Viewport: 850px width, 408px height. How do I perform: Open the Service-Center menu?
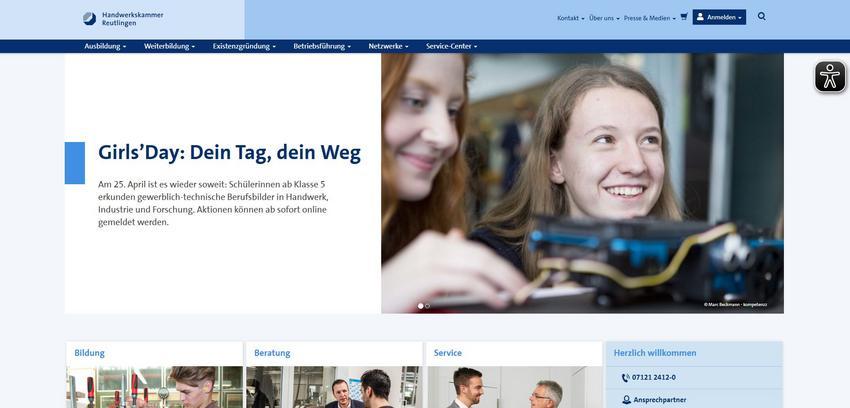click(452, 46)
